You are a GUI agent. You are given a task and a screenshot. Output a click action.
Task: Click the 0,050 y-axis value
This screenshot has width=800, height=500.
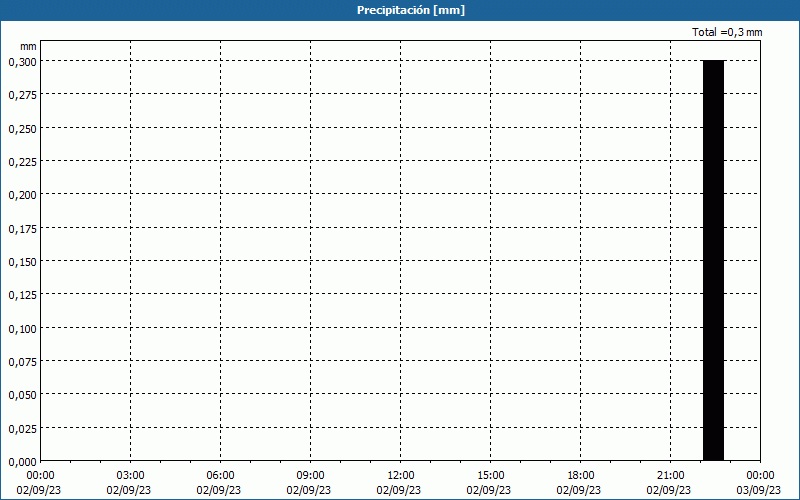click(22, 394)
